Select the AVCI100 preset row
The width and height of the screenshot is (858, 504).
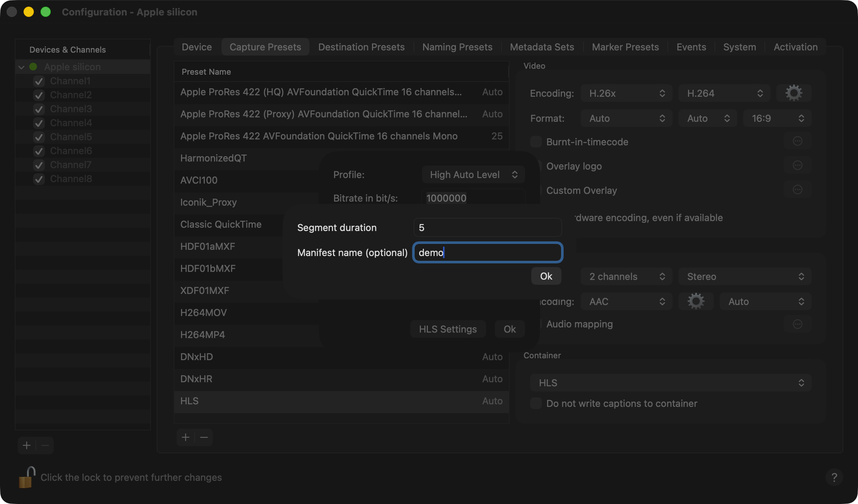click(247, 180)
